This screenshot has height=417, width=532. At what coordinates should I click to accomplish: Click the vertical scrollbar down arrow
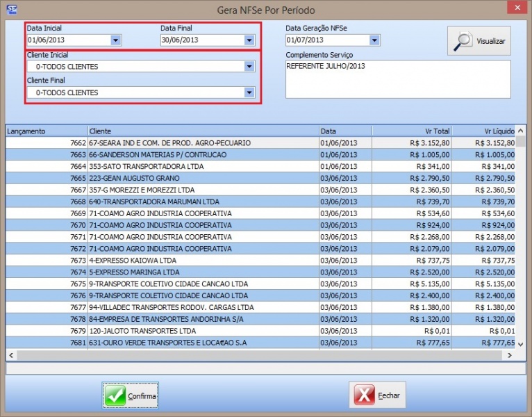point(521,345)
